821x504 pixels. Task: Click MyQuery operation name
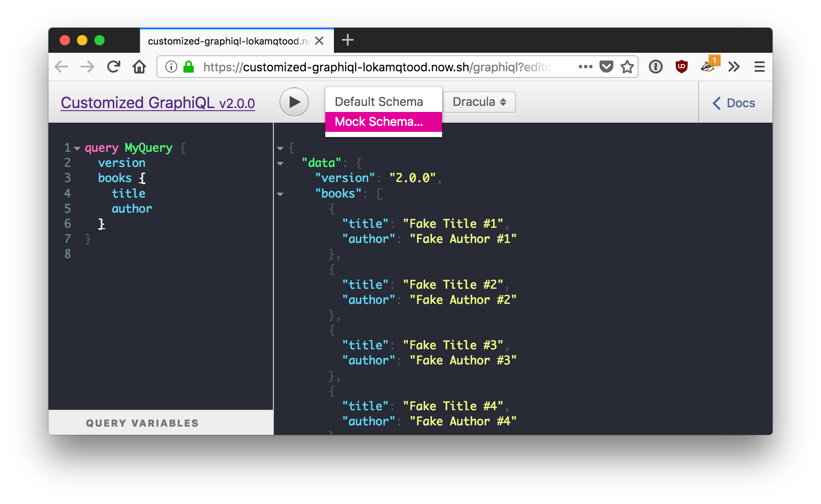click(x=148, y=148)
